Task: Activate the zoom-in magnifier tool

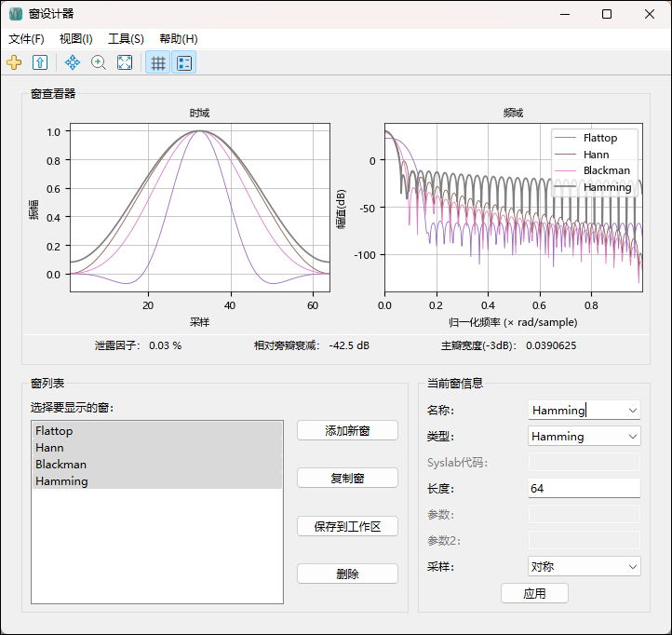Action: click(x=98, y=63)
